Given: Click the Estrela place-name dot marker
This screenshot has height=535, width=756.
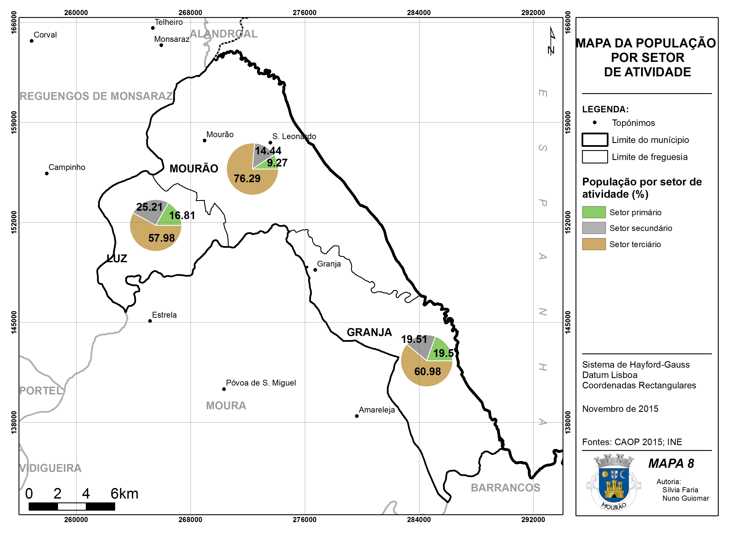Looking at the screenshot, I should (150, 321).
